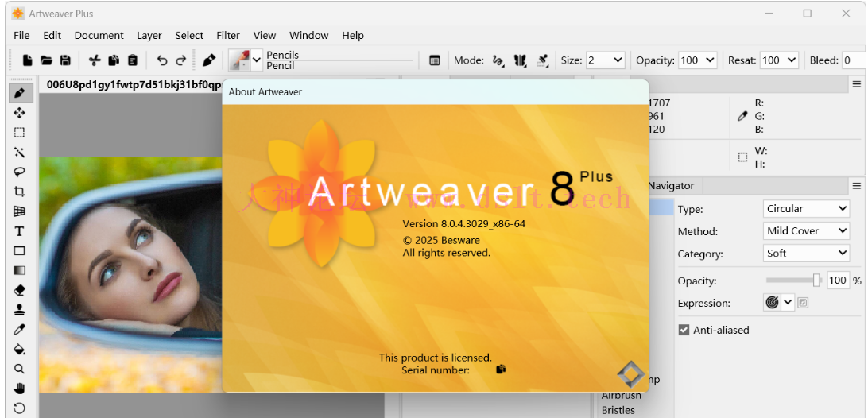Open the brush editor panel icon
The height and width of the screenshot is (418, 868).
click(435, 60)
